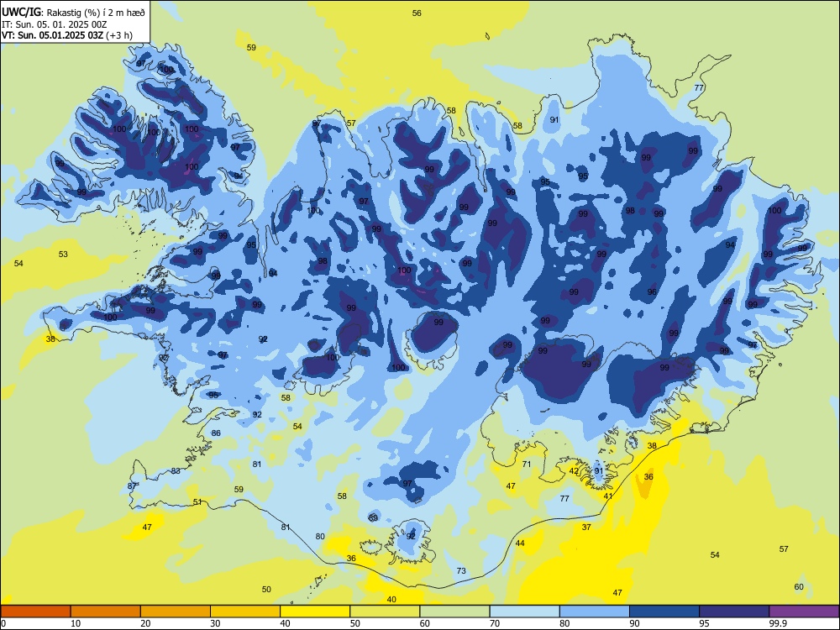Click the humidity value '41' on the southeast coast
This screenshot has height=630, width=840.
point(608,496)
